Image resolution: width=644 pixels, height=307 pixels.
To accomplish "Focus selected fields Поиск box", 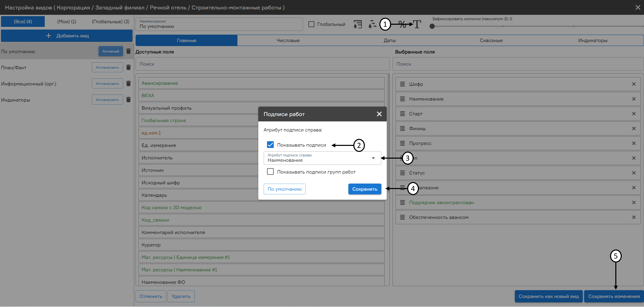I will [x=518, y=64].
